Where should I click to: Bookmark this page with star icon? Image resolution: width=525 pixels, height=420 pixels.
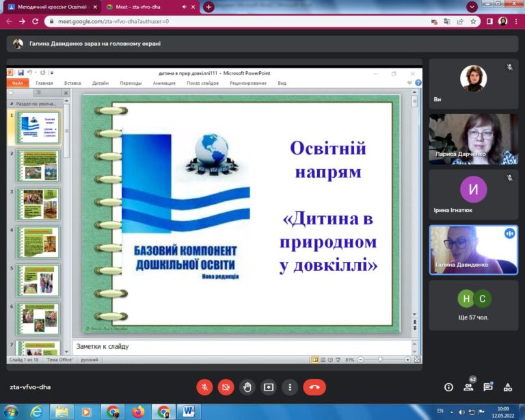tap(473, 21)
